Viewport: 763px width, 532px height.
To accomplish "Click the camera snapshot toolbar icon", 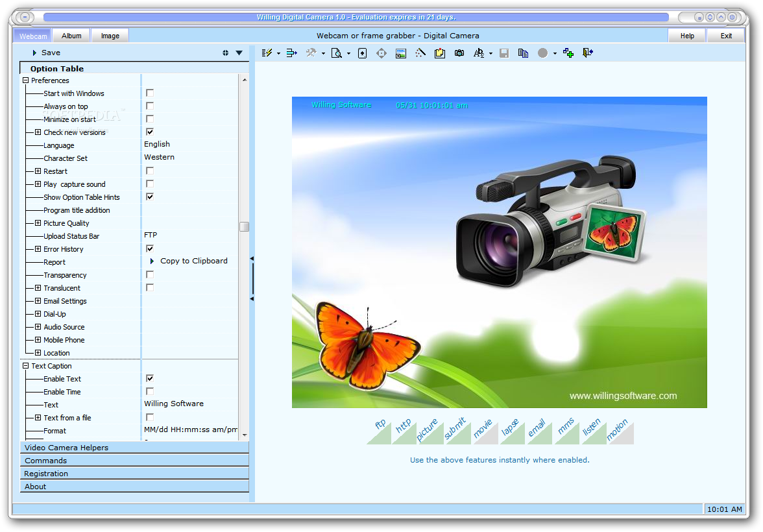I will 459,53.
